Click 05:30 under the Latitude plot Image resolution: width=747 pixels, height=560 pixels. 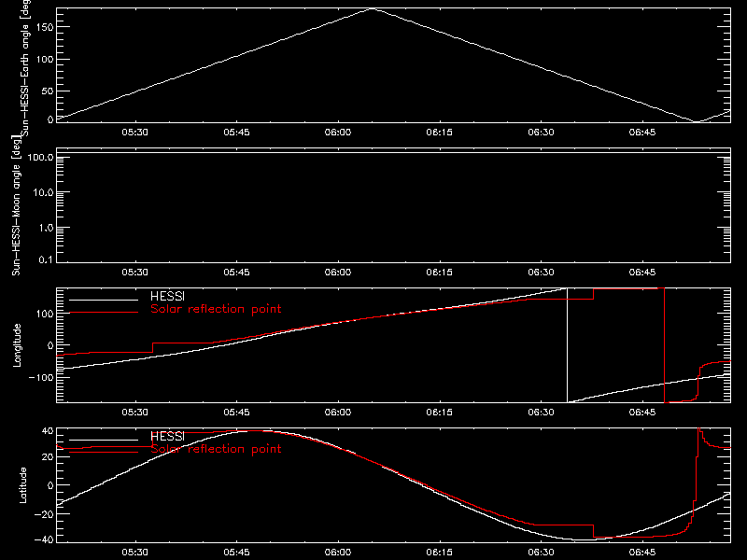(134, 553)
